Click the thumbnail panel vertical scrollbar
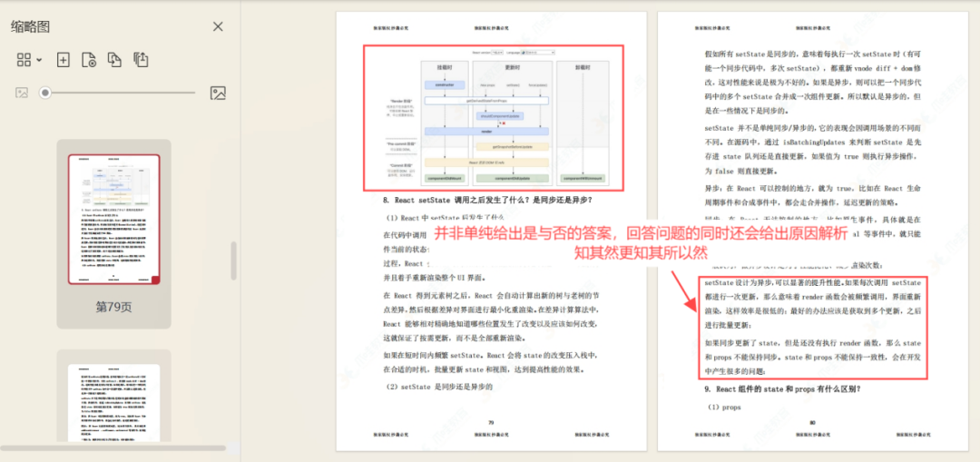 (234, 260)
